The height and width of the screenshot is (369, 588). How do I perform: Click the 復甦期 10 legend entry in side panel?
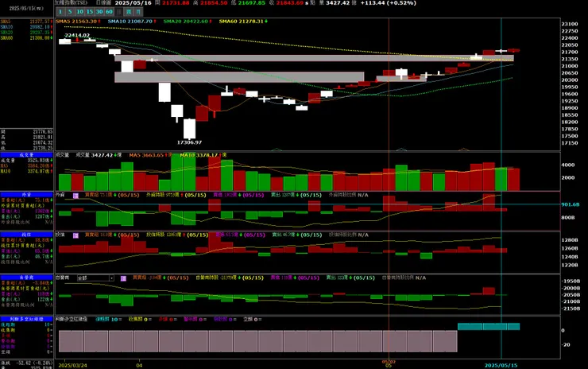(x=27, y=324)
